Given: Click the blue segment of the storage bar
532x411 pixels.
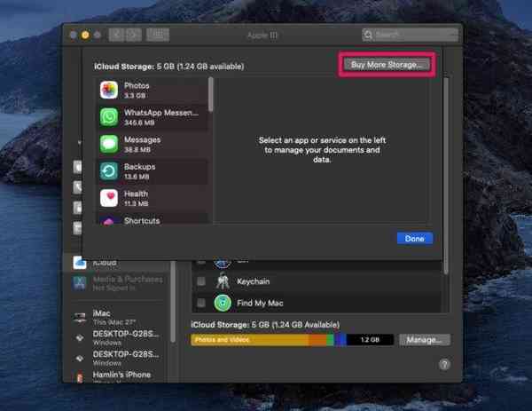Looking at the screenshot, I should tap(340, 340).
